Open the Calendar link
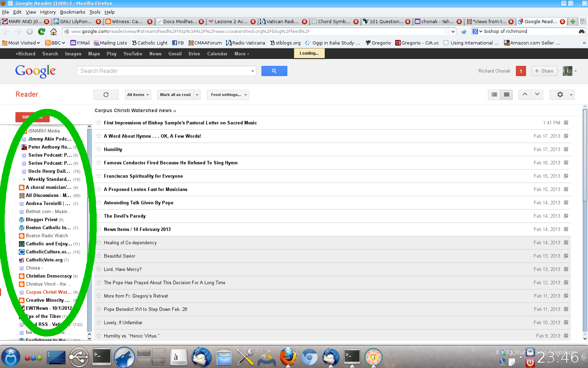The height and width of the screenshot is (368, 588). tap(217, 54)
